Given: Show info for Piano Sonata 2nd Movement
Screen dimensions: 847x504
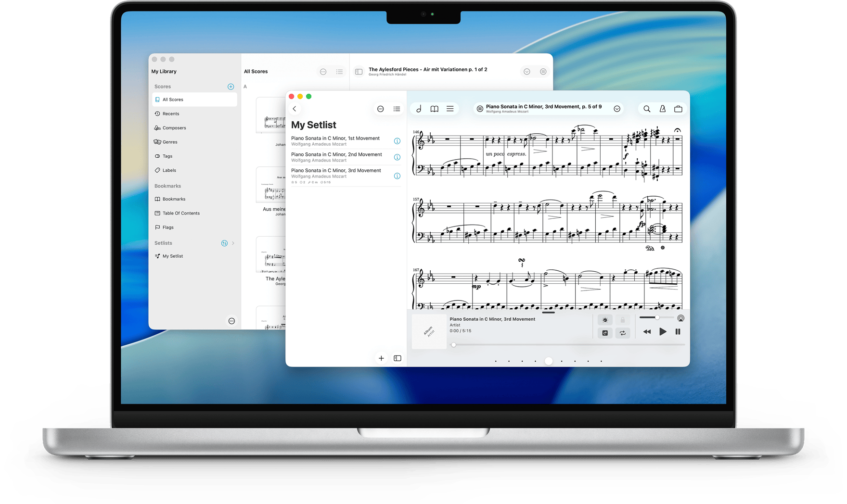Looking at the screenshot, I should [397, 157].
